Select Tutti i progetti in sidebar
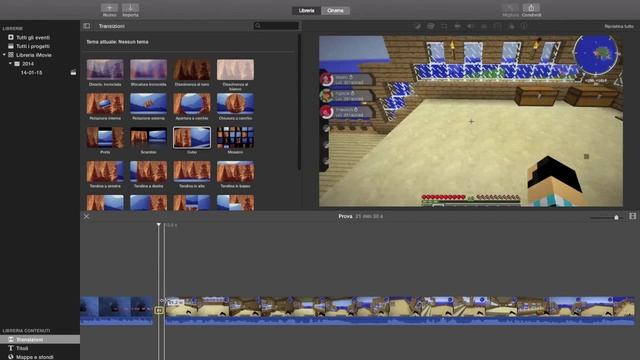 pos(33,46)
